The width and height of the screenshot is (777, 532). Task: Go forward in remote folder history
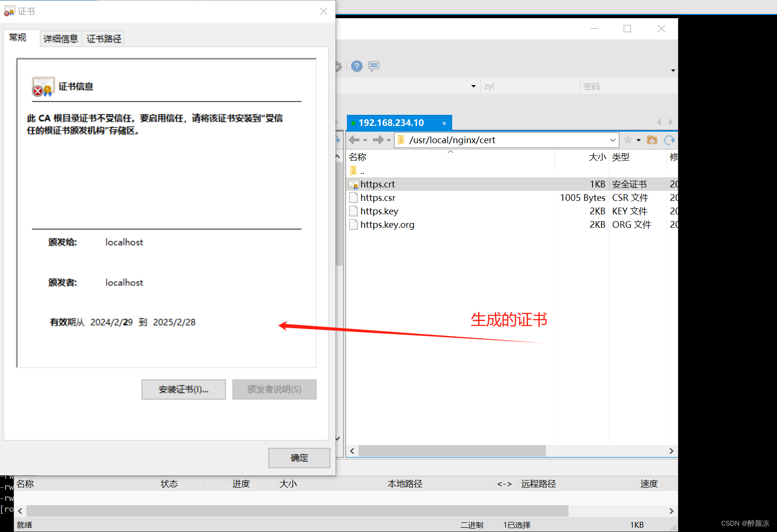[x=378, y=140]
